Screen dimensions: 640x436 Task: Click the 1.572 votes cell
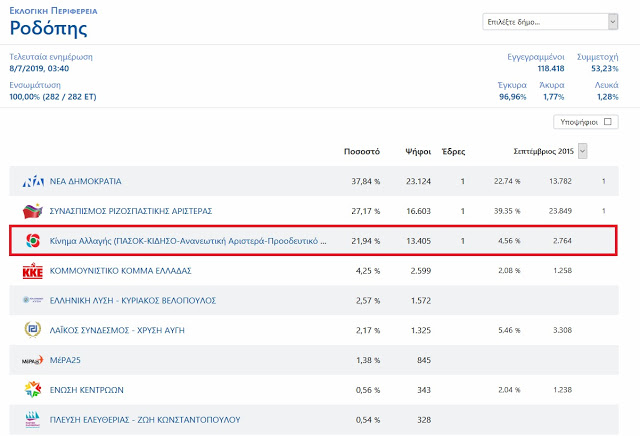pyautogui.click(x=420, y=300)
